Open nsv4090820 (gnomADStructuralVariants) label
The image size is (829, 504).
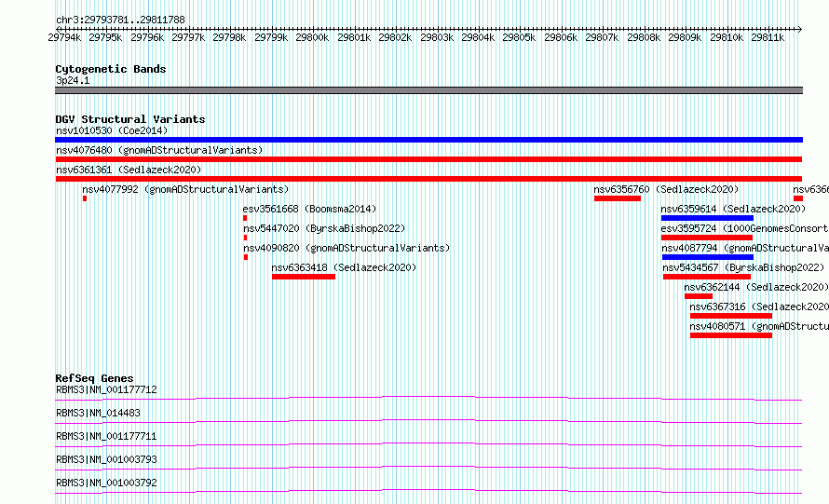point(347,248)
